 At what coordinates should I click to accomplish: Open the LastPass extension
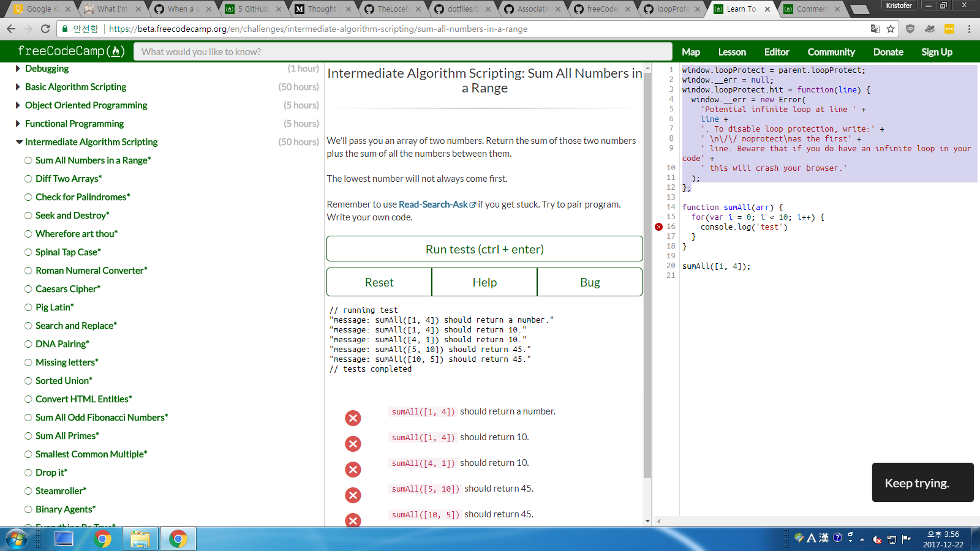point(949,28)
